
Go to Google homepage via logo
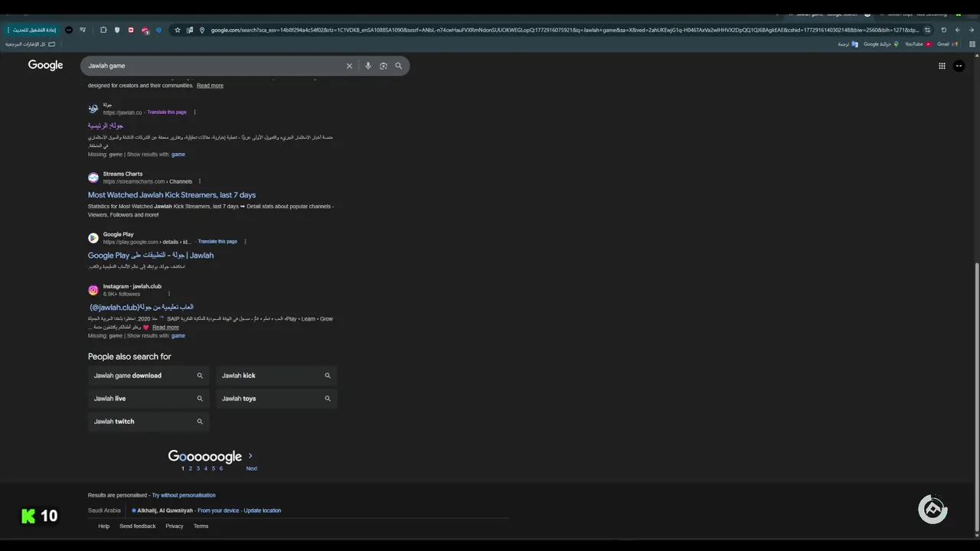pos(45,65)
